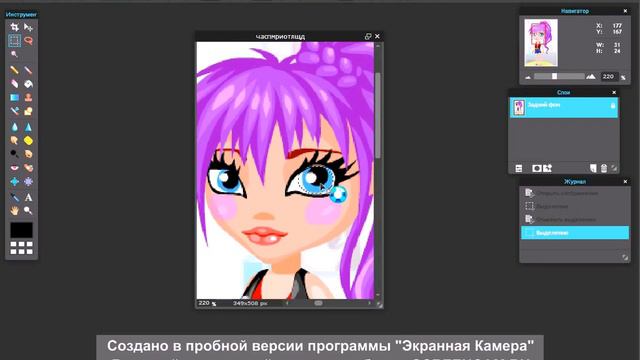The image size is (640, 360).
Task: Select the Zoom magnifier tool
Action: (28, 211)
